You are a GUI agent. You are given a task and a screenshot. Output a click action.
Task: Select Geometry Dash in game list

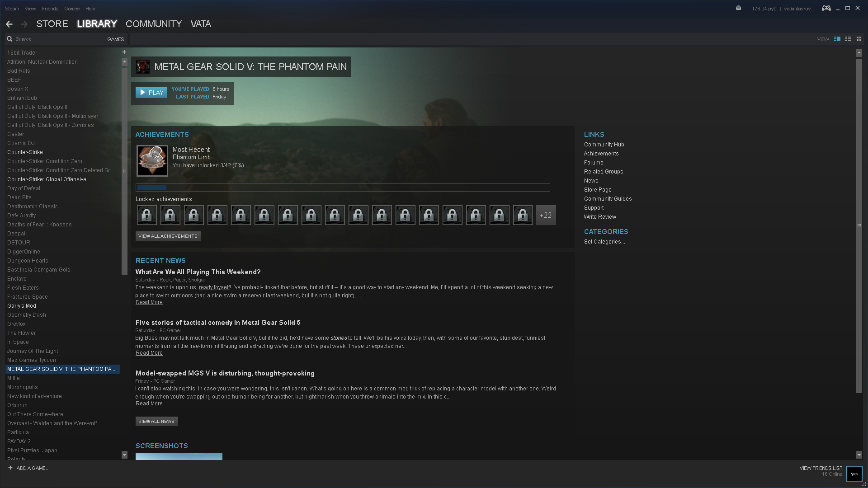tap(27, 315)
